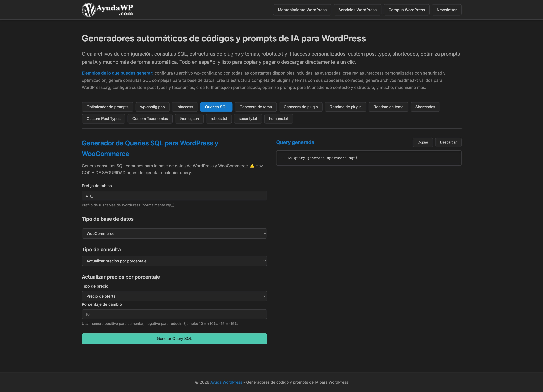
Task: Copy the generated query with Copiar
Action: (423, 142)
